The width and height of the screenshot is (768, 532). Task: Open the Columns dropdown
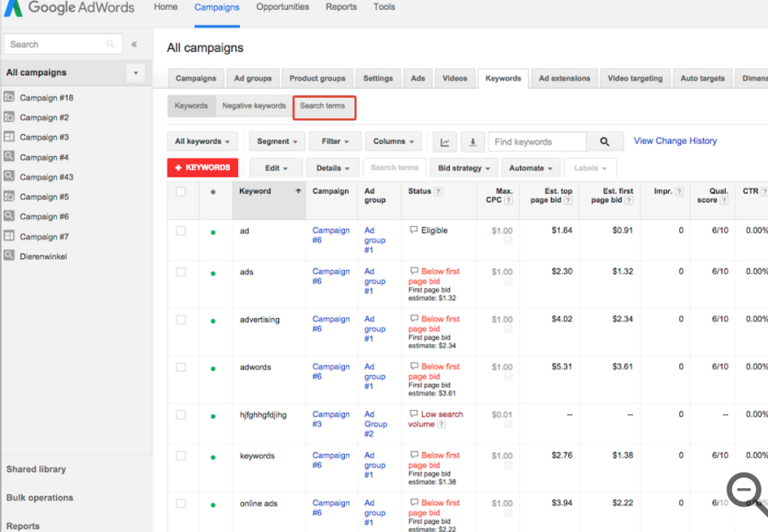[393, 142]
